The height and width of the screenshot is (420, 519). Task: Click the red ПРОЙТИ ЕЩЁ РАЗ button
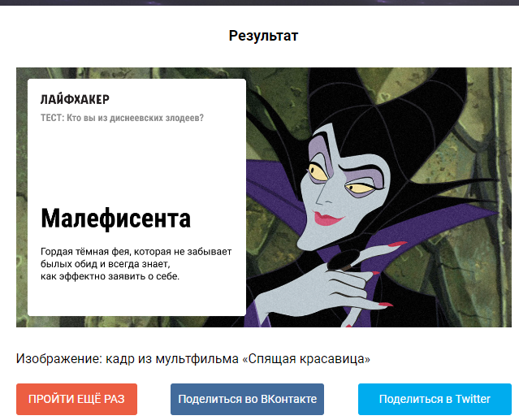coord(76,399)
